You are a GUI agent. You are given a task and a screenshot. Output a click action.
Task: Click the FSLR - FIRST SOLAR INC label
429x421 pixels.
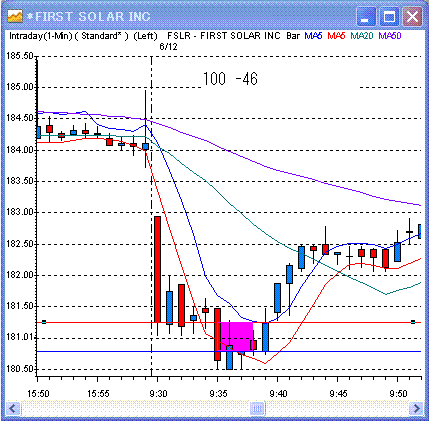[224, 36]
